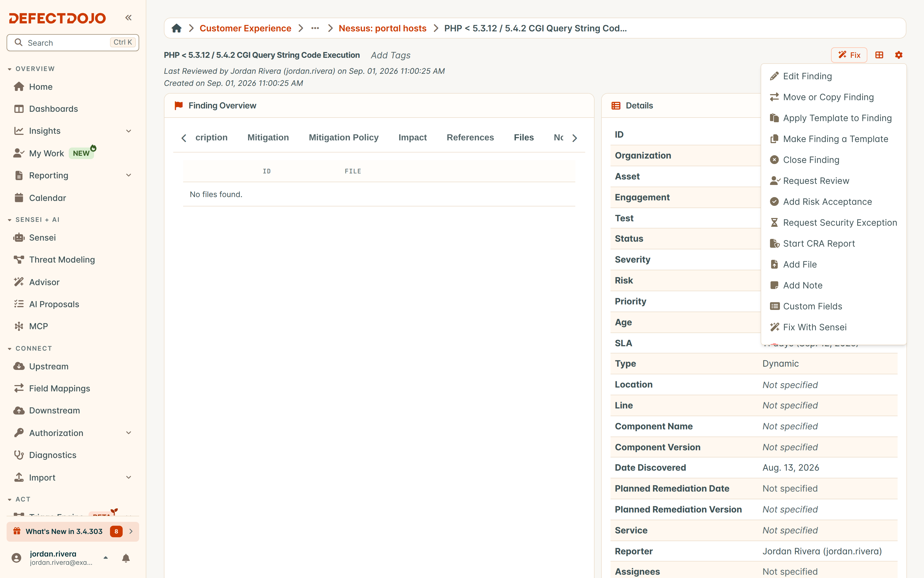Expand the Insights submenu chevron
The image size is (924, 578).
129,131
